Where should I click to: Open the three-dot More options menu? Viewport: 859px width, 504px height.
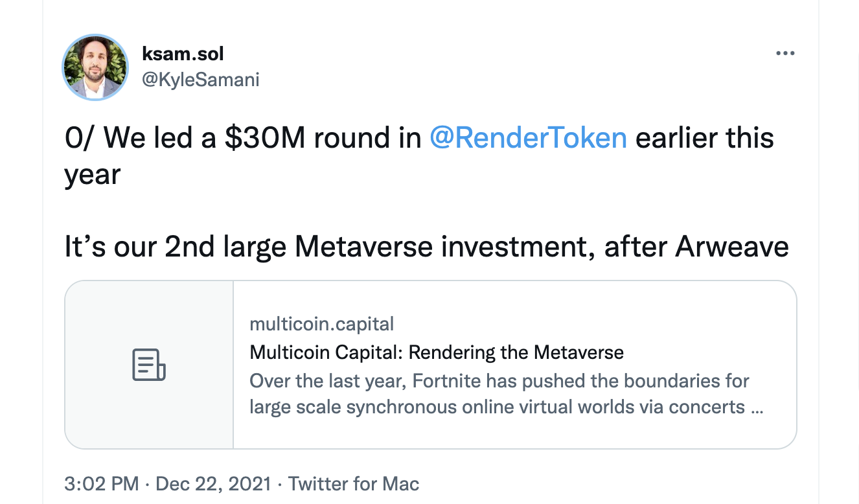pos(785,54)
